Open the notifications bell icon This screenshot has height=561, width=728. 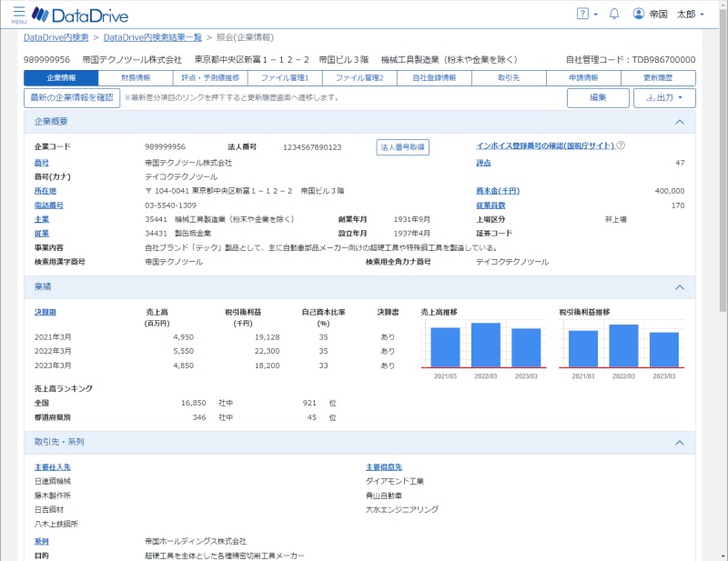pos(613,14)
